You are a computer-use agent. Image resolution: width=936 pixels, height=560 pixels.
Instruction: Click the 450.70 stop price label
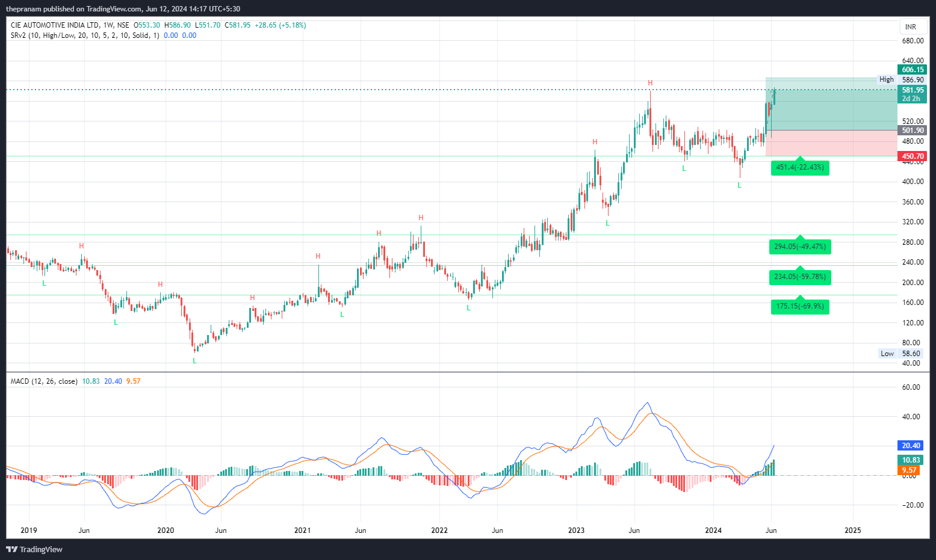point(913,156)
